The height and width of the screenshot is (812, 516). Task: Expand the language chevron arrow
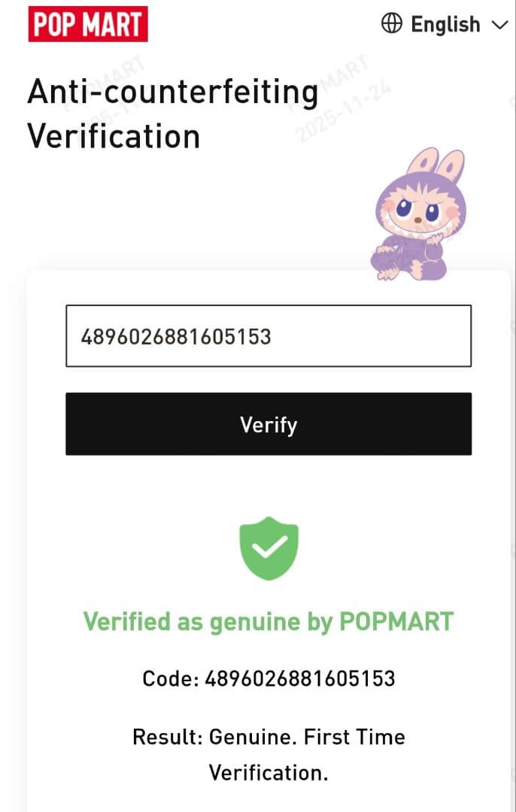click(x=499, y=25)
